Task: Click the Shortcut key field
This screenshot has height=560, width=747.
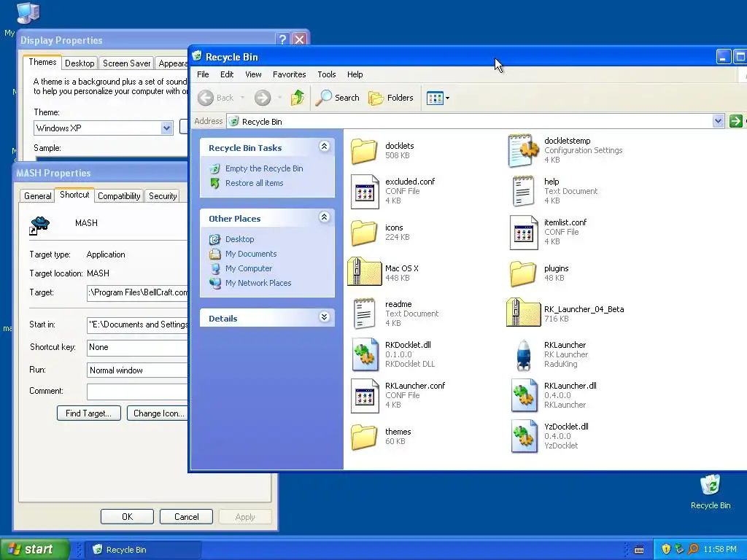Action: click(x=137, y=348)
